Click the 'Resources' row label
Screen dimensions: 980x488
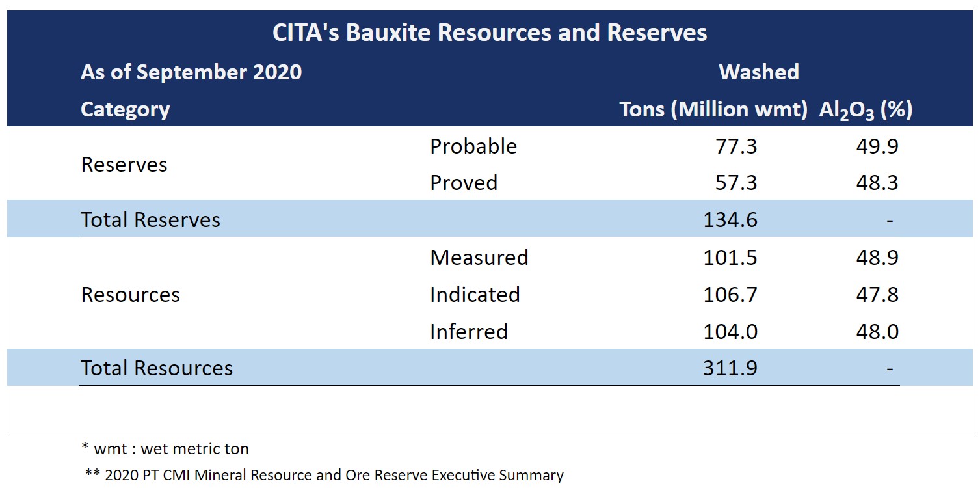(130, 295)
